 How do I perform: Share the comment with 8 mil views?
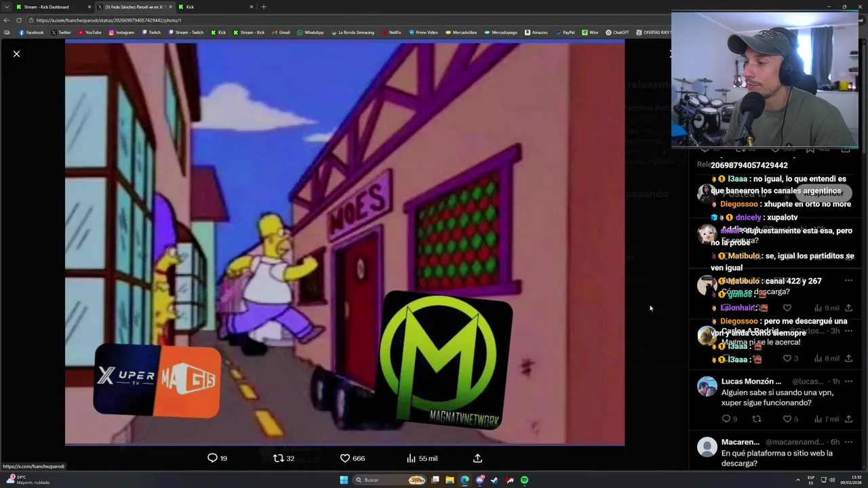pyautogui.click(x=848, y=359)
